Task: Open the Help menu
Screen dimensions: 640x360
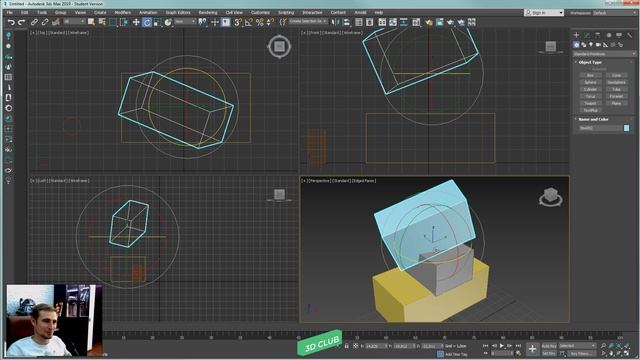Action: (x=379, y=13)
